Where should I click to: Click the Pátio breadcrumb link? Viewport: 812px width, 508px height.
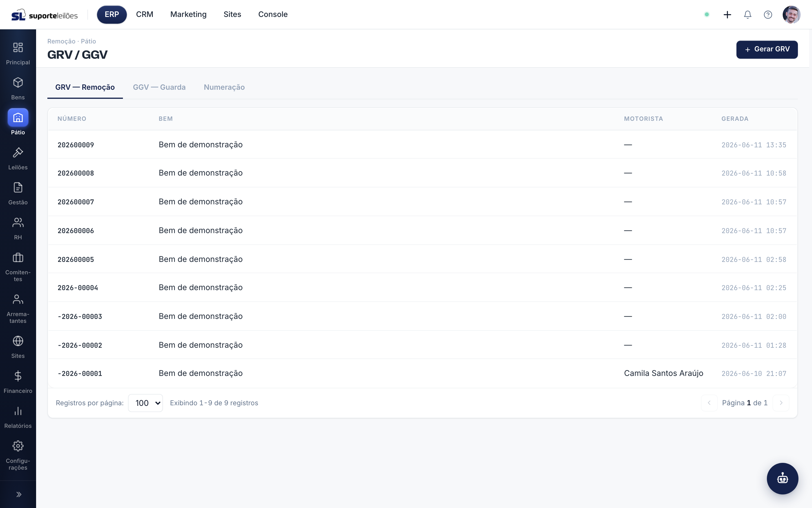(x=88, y=41)
